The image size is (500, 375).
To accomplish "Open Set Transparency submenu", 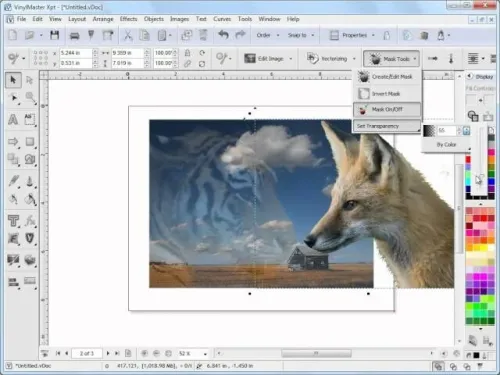I will click(x=387, y=126).
